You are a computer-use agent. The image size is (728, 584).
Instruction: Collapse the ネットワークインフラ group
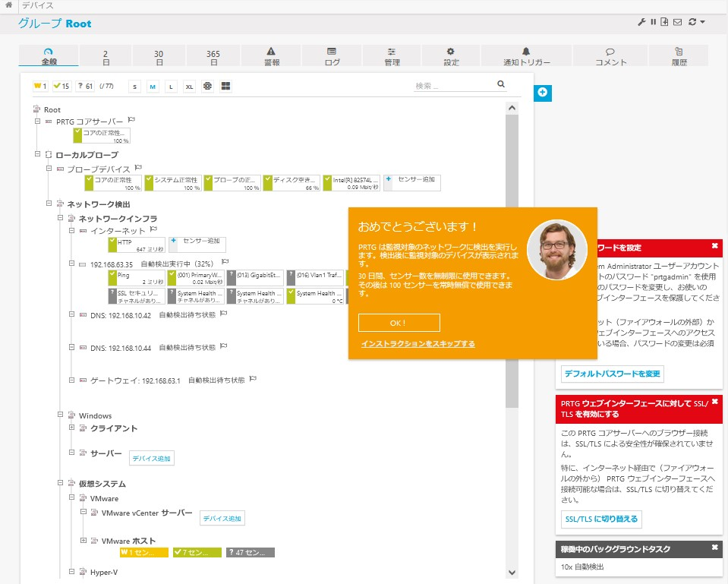(x=60, y=217)
